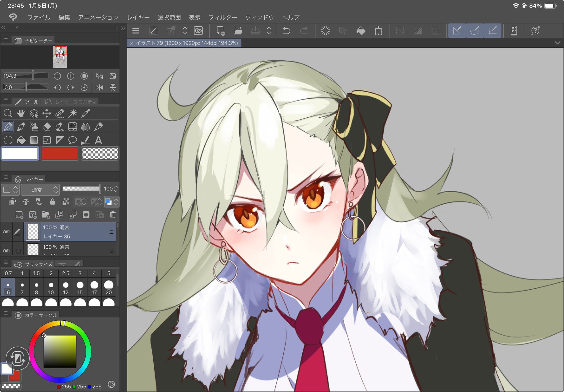This screenshot has height=392, width=564.
Task: Open the blending mode 通常 dropdown
Action: [x=40, y=190]
